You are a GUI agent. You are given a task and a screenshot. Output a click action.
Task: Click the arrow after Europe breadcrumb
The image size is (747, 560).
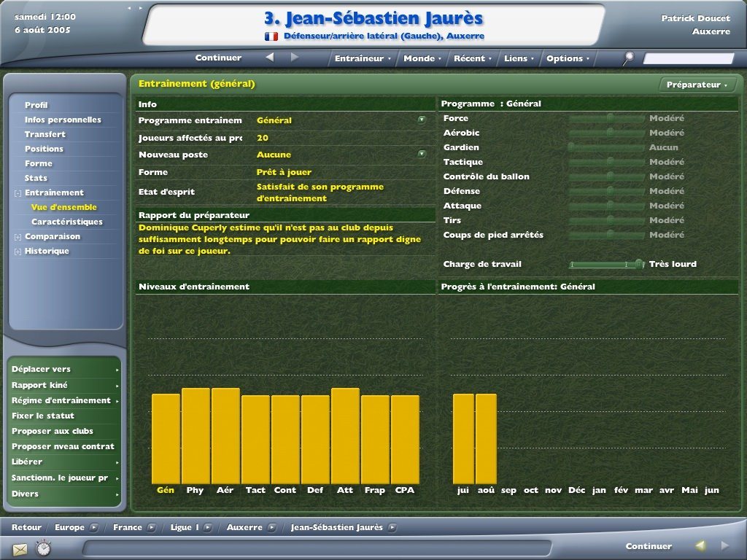[94, 527]
